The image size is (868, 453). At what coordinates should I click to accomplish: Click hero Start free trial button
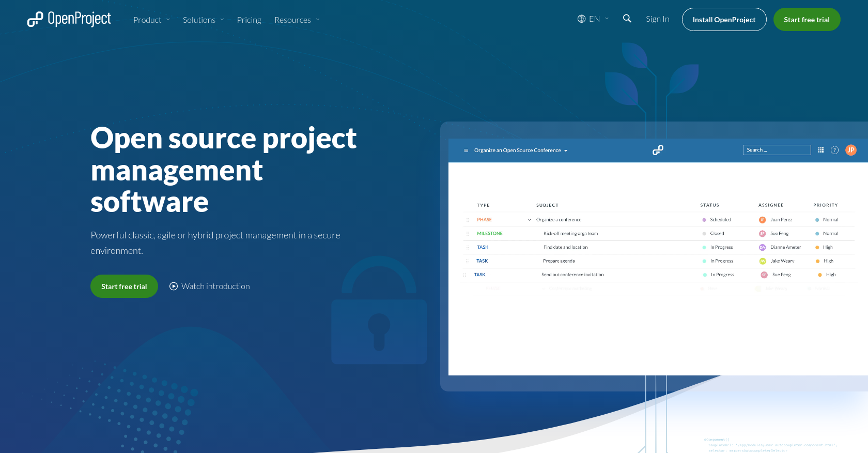click(x=124, y=286)
